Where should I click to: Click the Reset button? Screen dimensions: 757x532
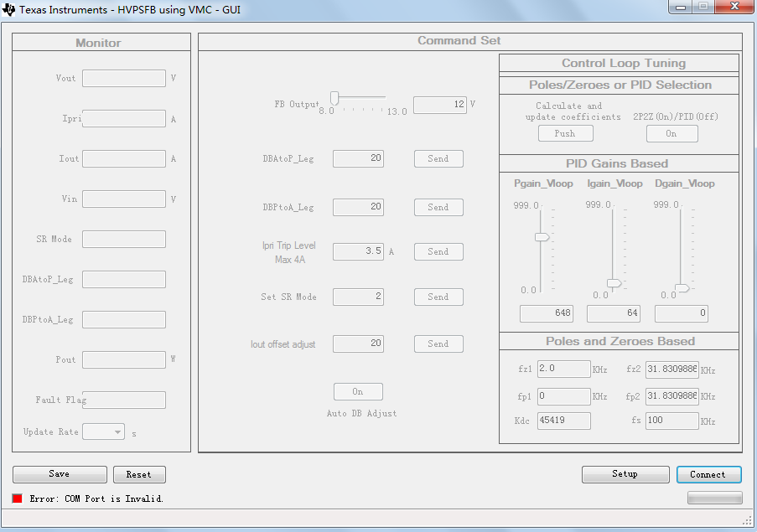[139, 474]
